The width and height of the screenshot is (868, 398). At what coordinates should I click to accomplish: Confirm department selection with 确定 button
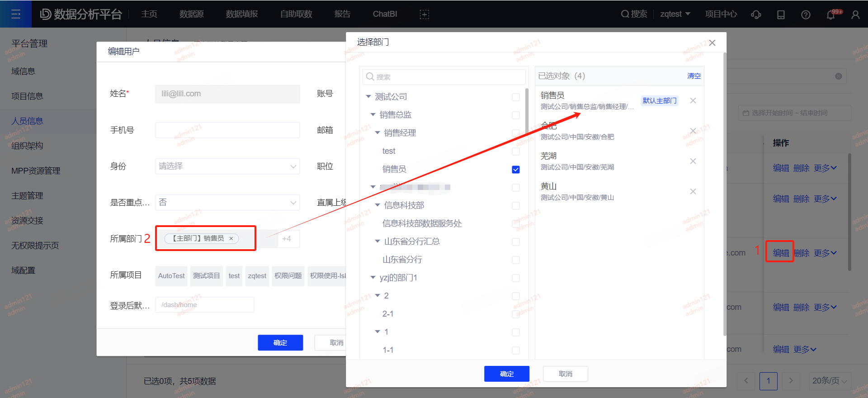506,374
